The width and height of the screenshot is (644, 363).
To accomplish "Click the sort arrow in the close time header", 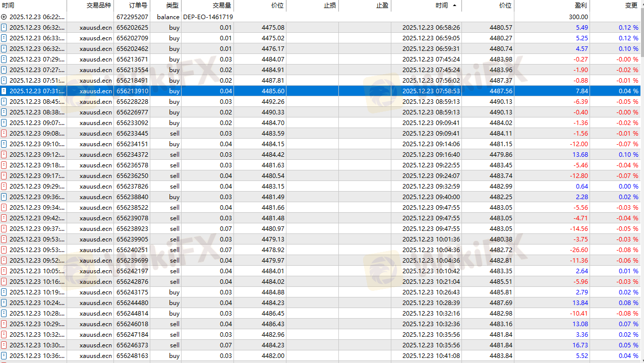I will point(454,6).
